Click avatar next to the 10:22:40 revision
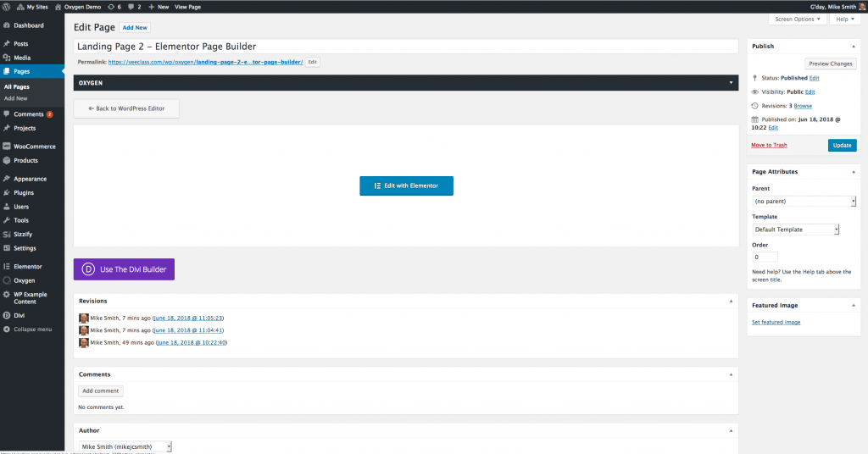The image size is (868, 454). pyautogui.click(x=84, y=343)
